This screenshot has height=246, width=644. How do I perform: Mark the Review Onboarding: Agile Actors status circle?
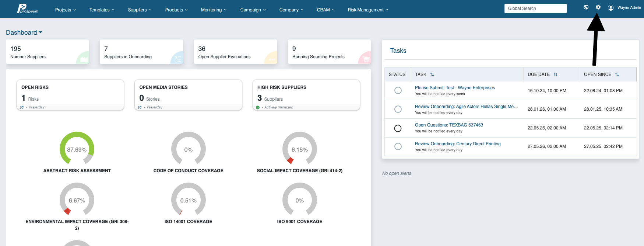[x=398, y=109]
